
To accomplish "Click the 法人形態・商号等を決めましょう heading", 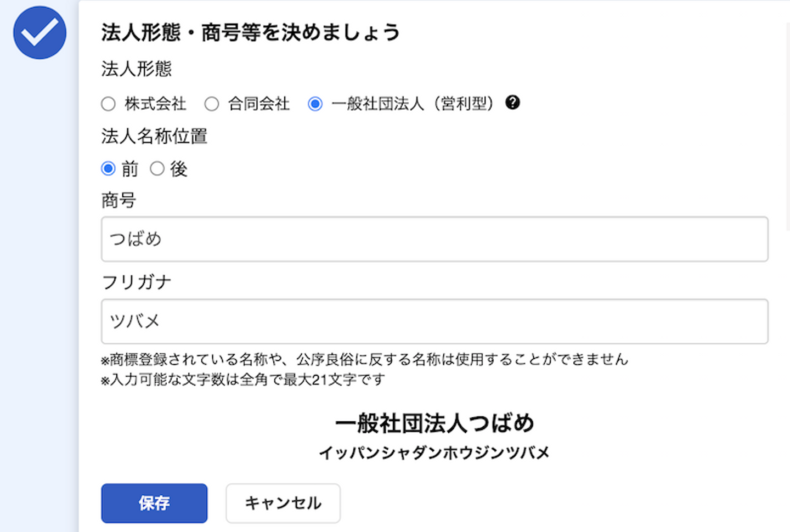I will point(250,33).
